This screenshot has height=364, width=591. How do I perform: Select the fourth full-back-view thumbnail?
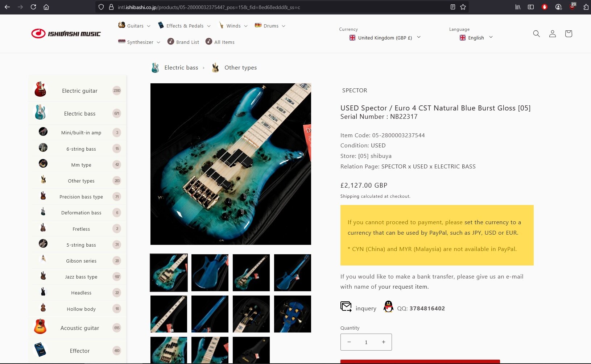(293, 273)
